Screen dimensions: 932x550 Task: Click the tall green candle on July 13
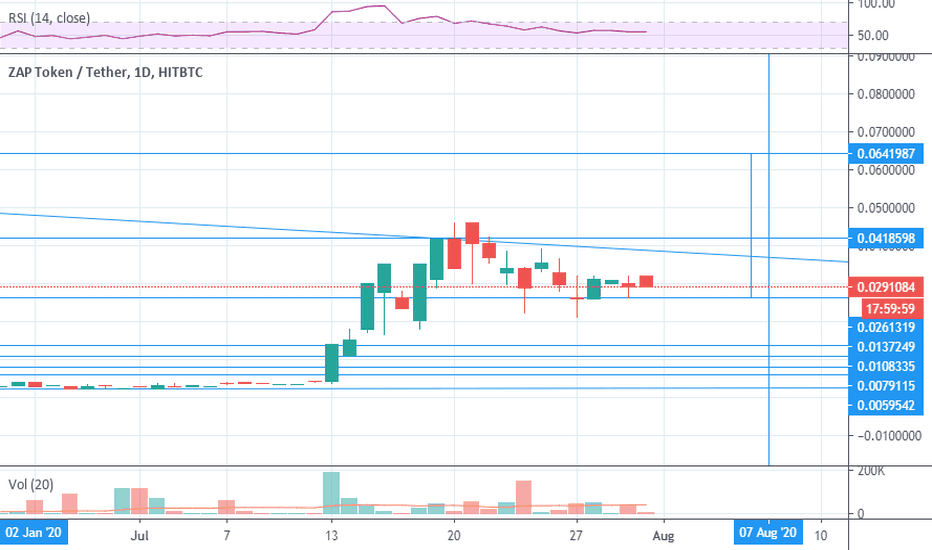(x=332, y=363)
